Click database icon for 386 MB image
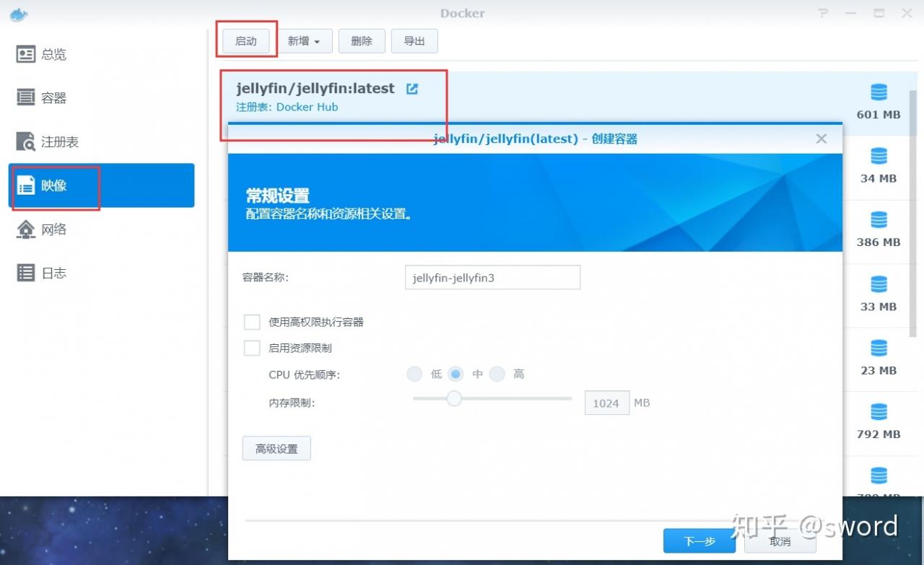The height and width of the screenshot is (565, 924). (879, 220)
